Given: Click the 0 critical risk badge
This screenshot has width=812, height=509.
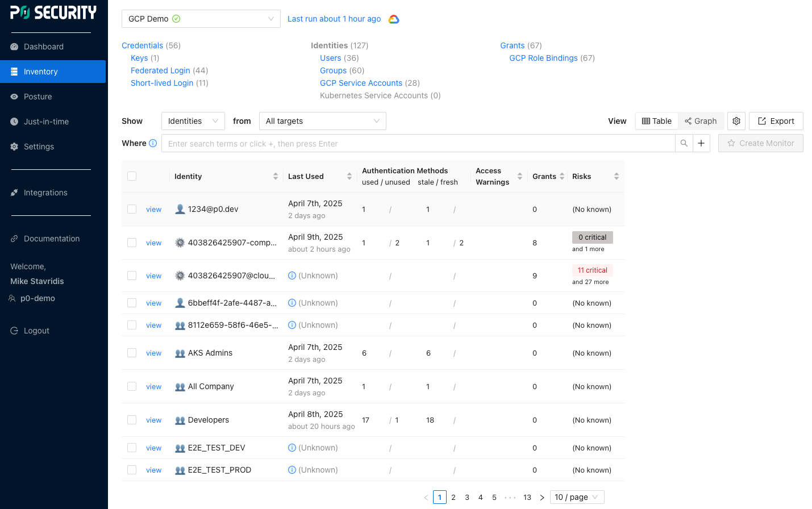Looking at the screenshot, I should [592, 237].
